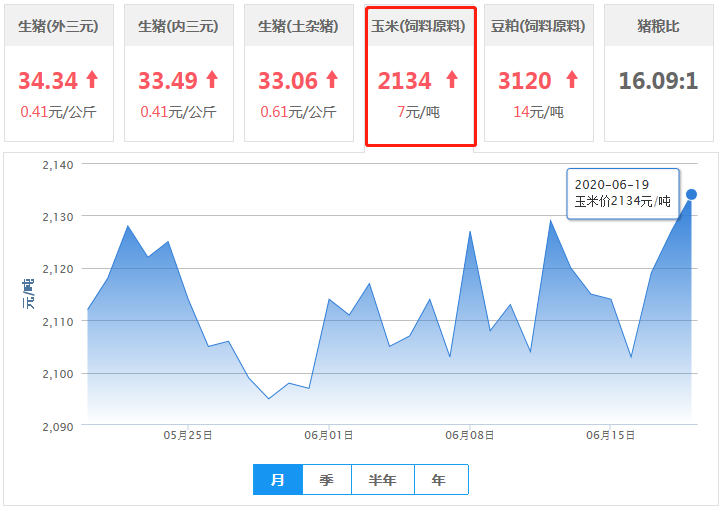Image resolution: width=724 pixels, height=512 pixels.
Task: Click the up arrow next to 33.49
Action: pyautogui.click(x=211, y=80)
